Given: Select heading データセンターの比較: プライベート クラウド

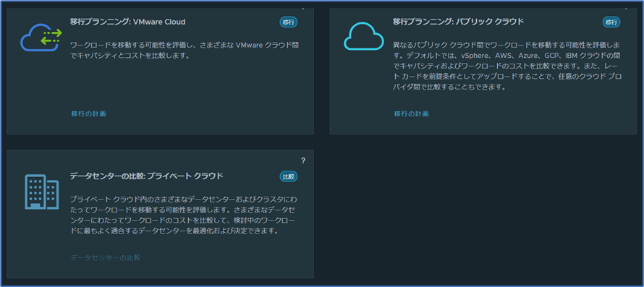Looking at the screenshot, I should [x=147, y=176].
